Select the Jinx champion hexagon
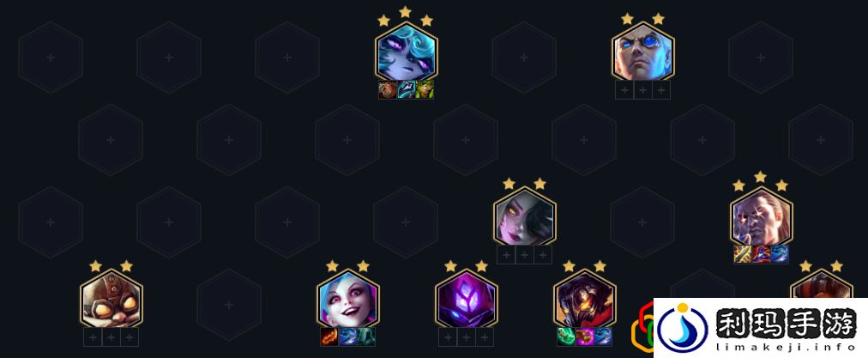Image resolution: width=868 pixels, height=358 pixels. tap(347, 300)
